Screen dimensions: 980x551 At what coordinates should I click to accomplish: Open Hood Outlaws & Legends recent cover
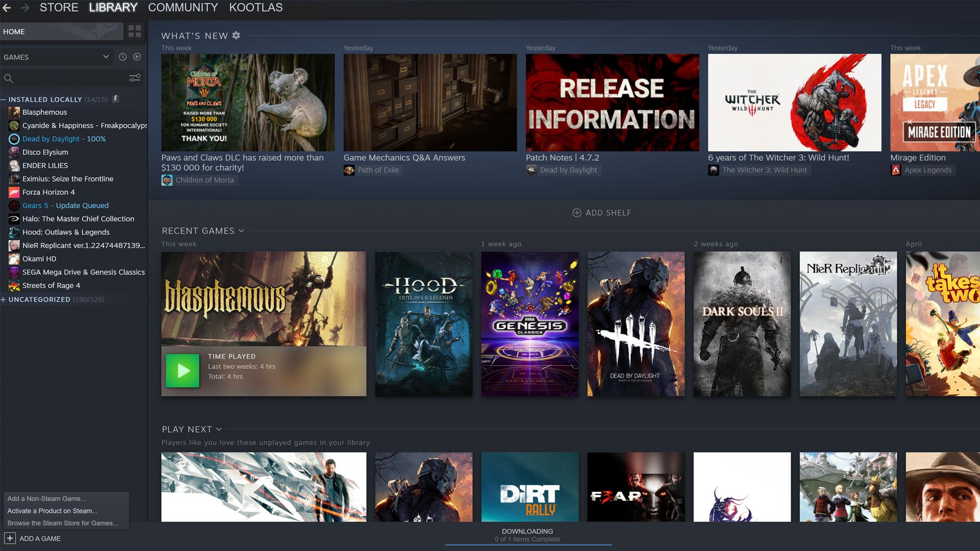pos(424,324)
